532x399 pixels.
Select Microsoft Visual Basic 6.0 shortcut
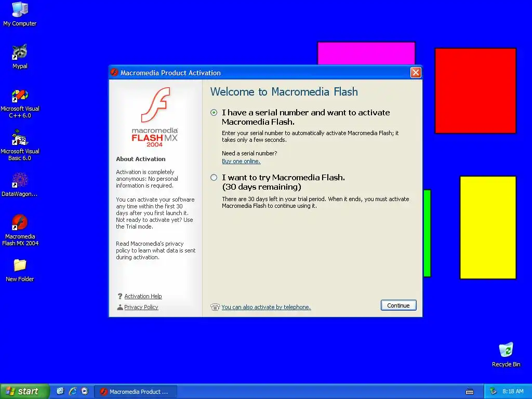(x=20, y=146)
